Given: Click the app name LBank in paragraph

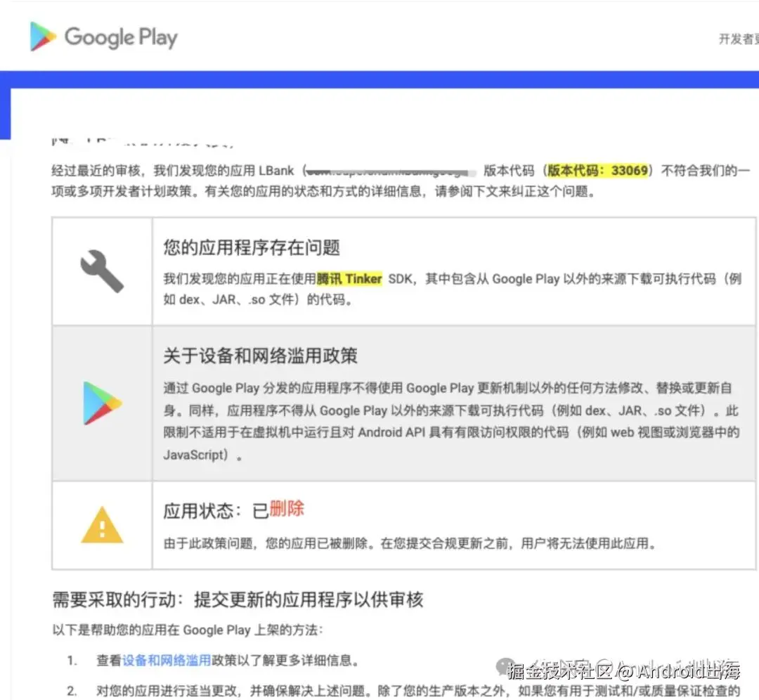Looking at the screenshot, I should pos(276,171).
